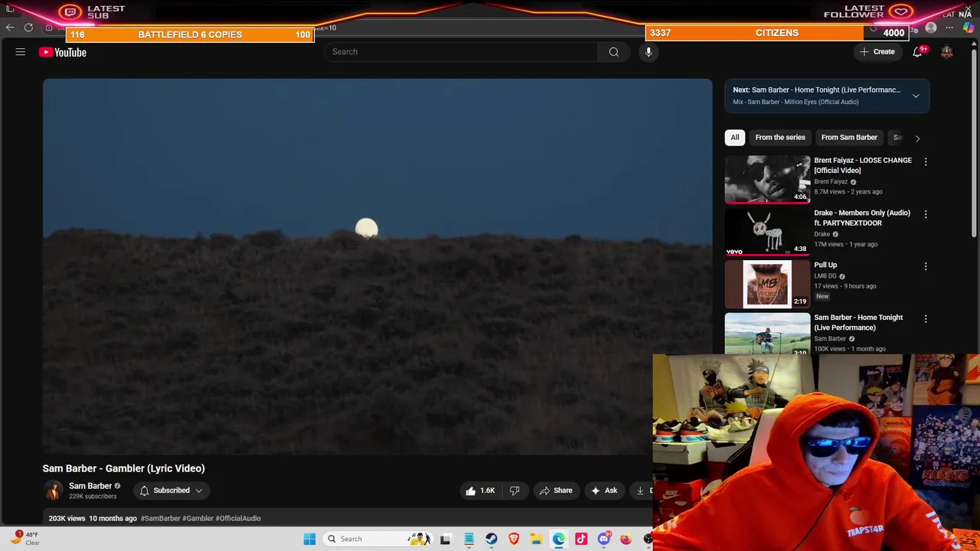Go to YouTube home via logo

click(x=63, y=52)
